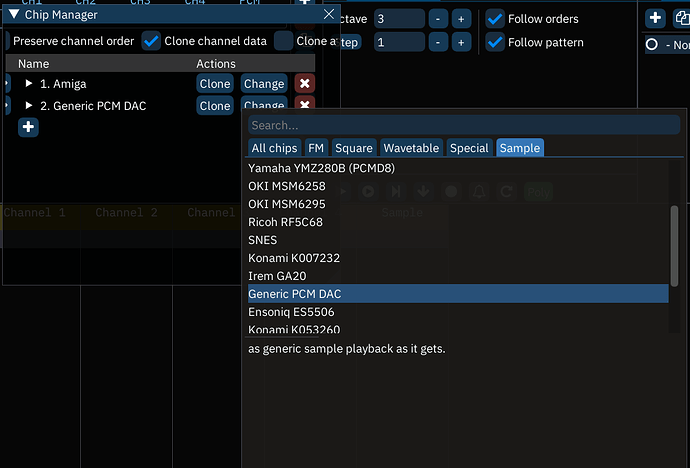Click the dimmed repeat arrow icon
Screen dimensions: 690x468
point(506,191)
